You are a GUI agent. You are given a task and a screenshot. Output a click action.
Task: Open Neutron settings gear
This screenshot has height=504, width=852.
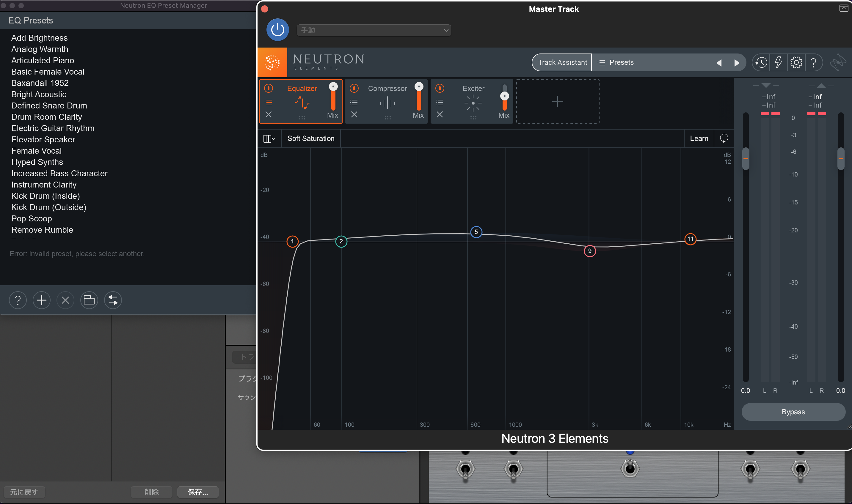pyautogui.click(x=796, y=62)
